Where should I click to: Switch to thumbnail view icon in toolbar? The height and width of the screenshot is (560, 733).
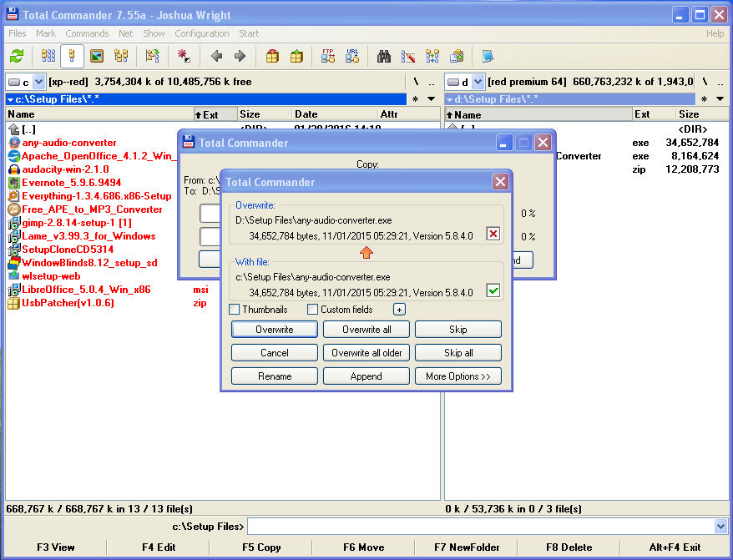click(96, 57)
